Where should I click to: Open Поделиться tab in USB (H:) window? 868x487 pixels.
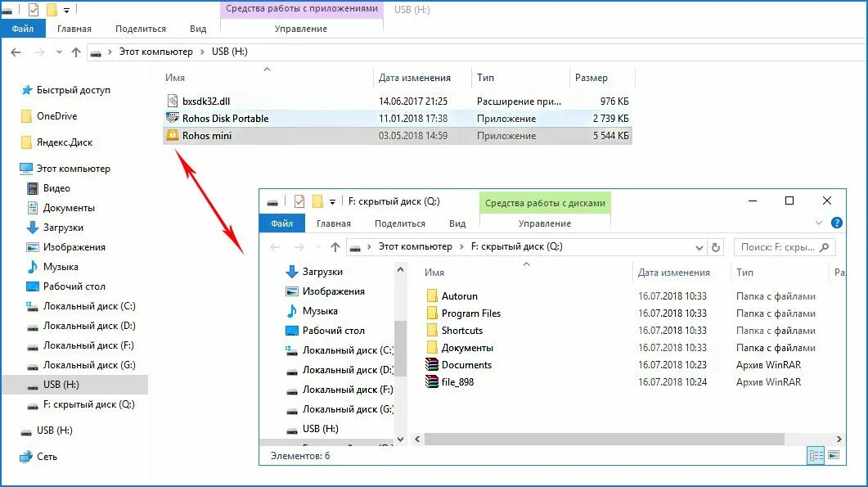[x=141, y=29]
